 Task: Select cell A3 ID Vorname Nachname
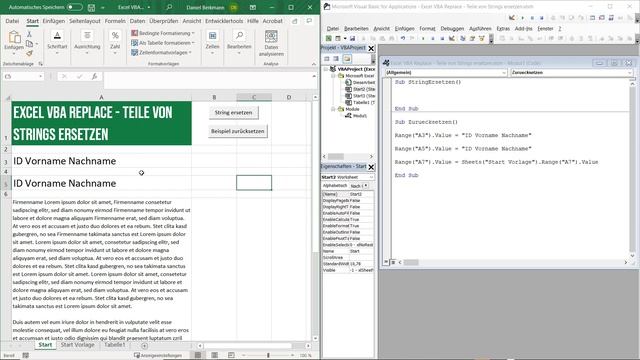point(101,161)
